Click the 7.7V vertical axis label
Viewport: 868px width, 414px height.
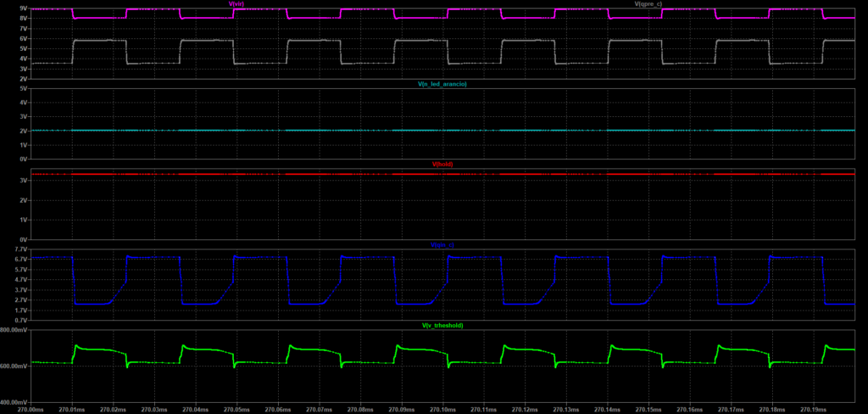pos(21,250)
